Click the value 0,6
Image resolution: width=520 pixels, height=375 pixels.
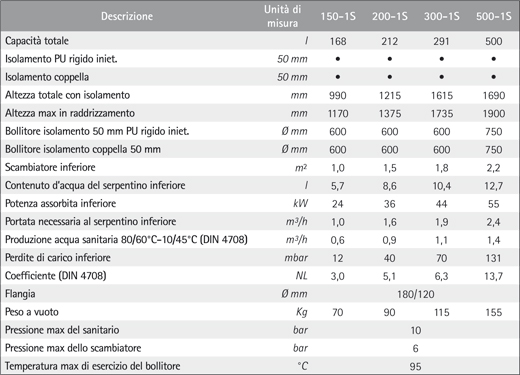tap(338, 240)
